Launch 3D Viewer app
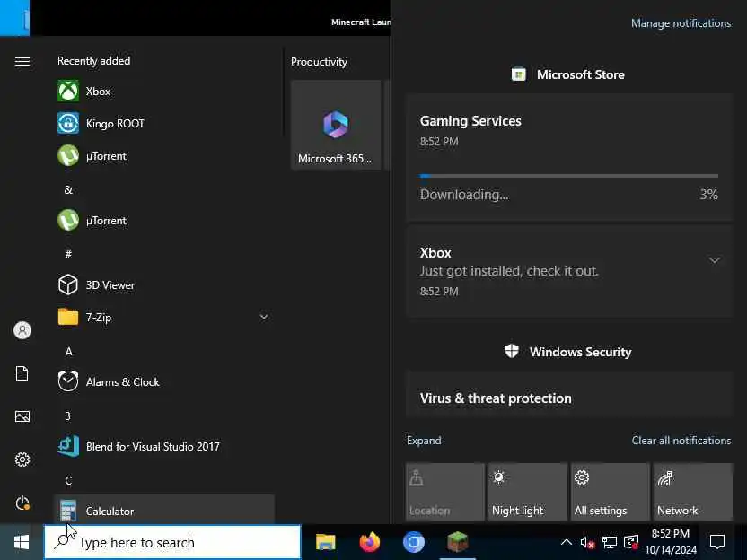The image size is (747, 560). pos(164,284)
